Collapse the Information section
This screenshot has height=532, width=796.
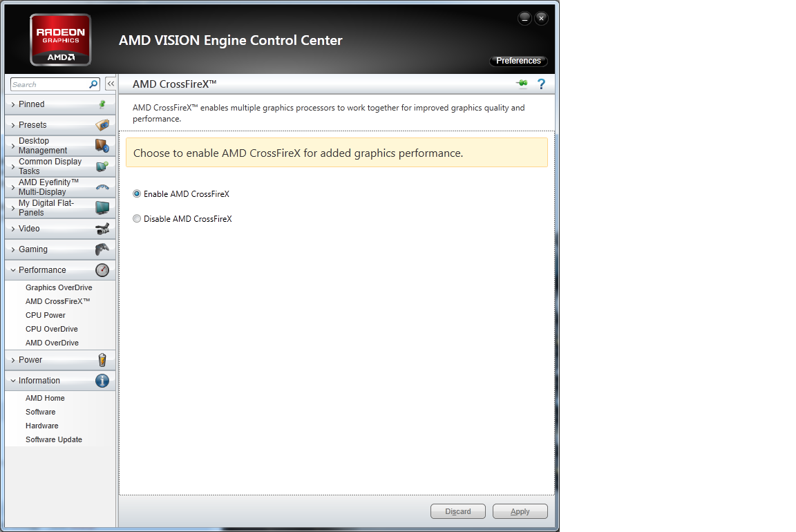tap(60, 381)
